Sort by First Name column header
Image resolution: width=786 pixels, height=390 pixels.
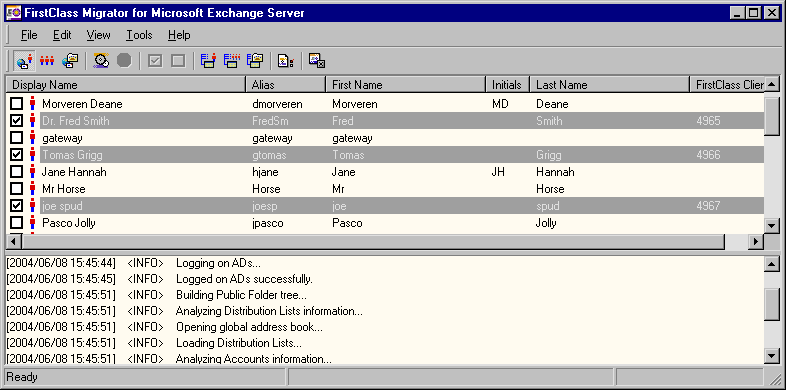click(x=406, y=85)
